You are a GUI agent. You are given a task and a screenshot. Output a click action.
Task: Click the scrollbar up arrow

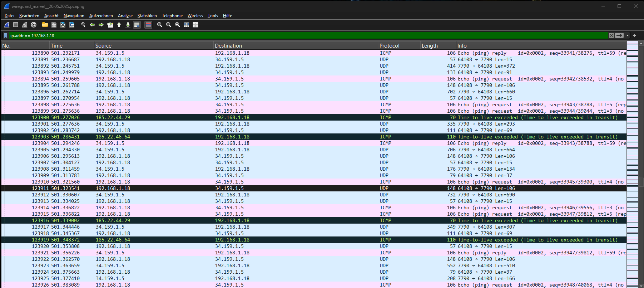coord(641,44)
